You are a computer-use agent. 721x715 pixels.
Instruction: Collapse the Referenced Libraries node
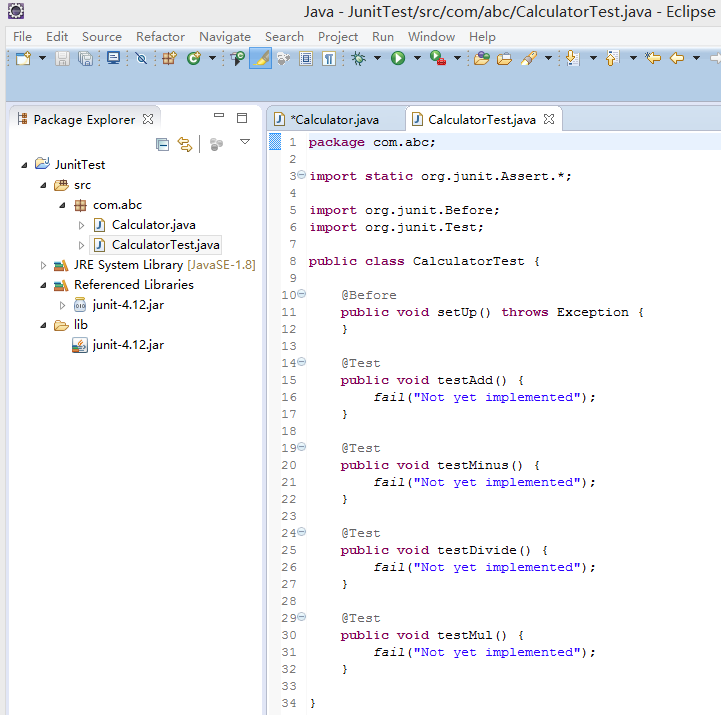tap(43, 285)
